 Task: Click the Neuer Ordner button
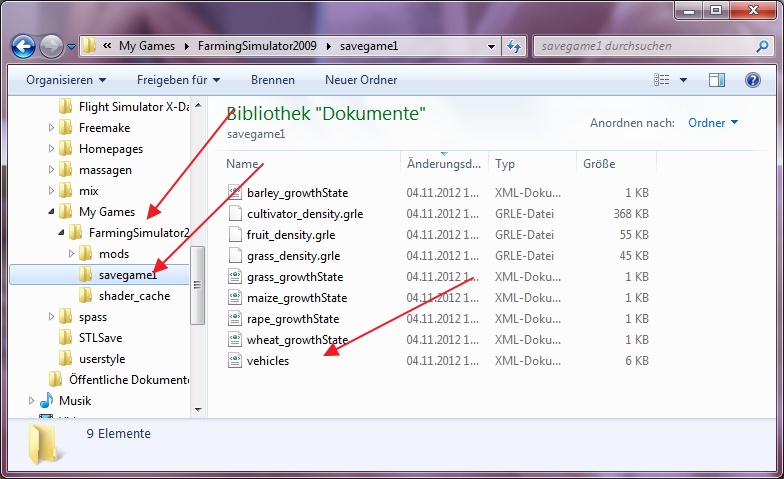pyautogui.click(x=360, y=80)
